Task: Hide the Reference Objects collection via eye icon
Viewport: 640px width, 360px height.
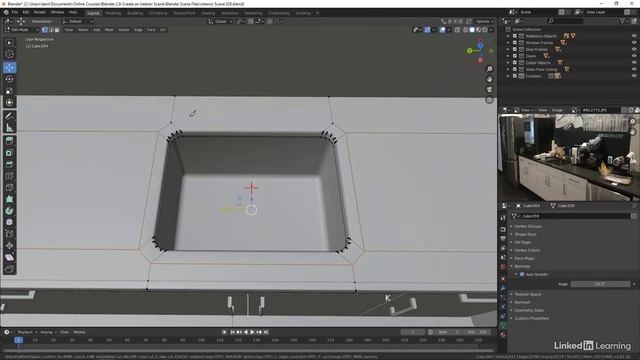Action: click(x=634, y=36)
